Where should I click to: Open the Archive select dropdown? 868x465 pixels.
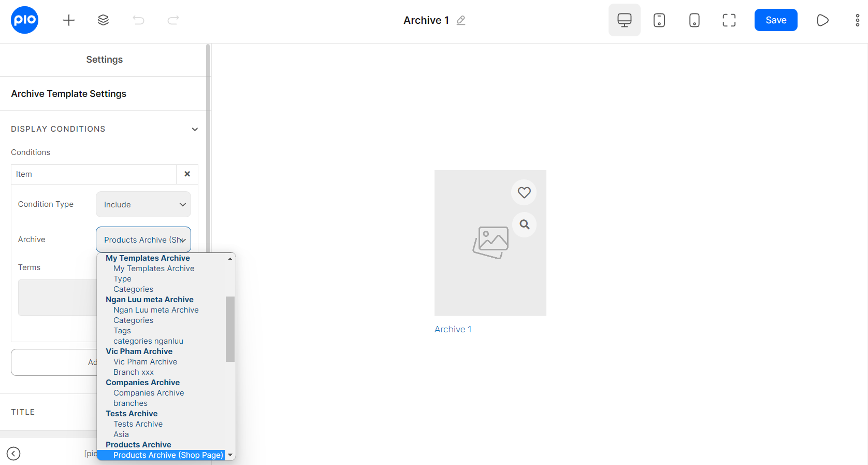143,240
